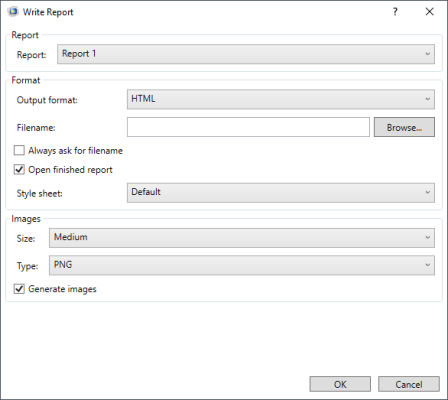Click the Write Report app icon

pos(13,11)
